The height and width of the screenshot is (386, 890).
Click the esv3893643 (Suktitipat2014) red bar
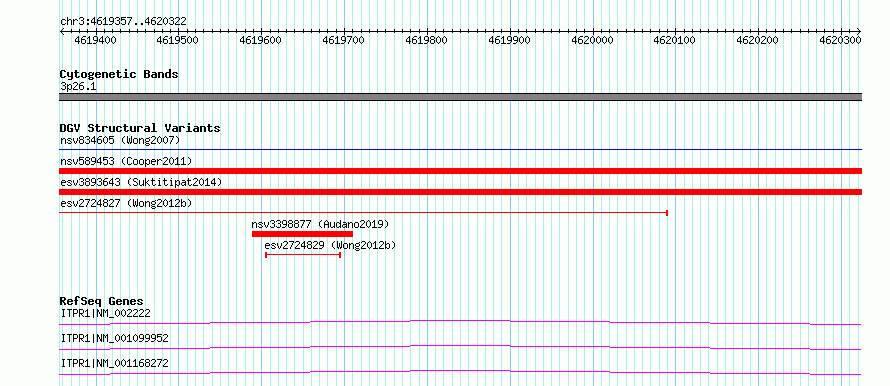point(460,192)
